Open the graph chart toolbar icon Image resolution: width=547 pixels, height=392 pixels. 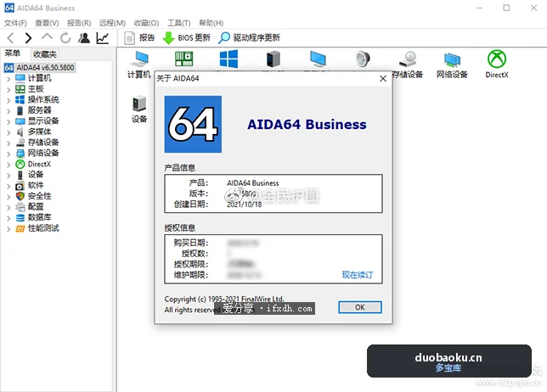[x=103, y=37]
